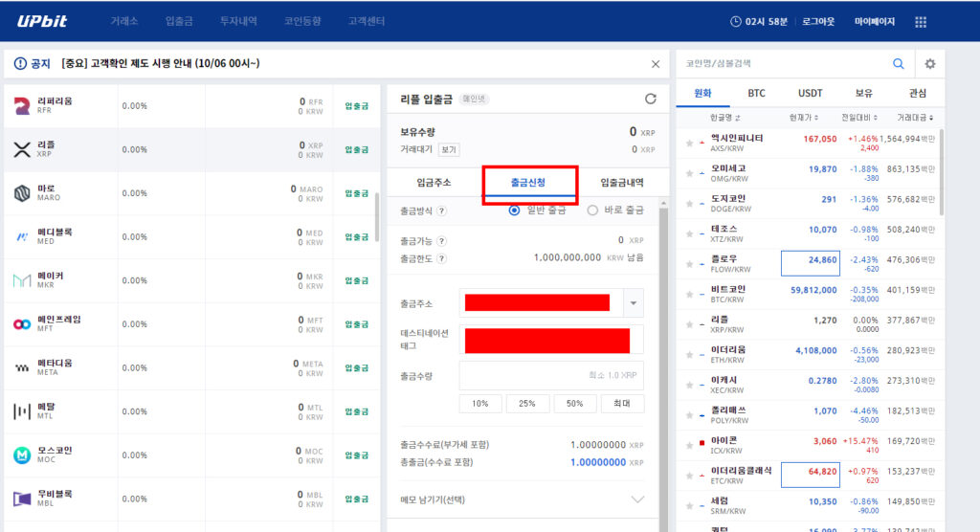The image size is (980, 532).
Task: Open 고객센터 menu in header
Action: (x=367, y=21)
